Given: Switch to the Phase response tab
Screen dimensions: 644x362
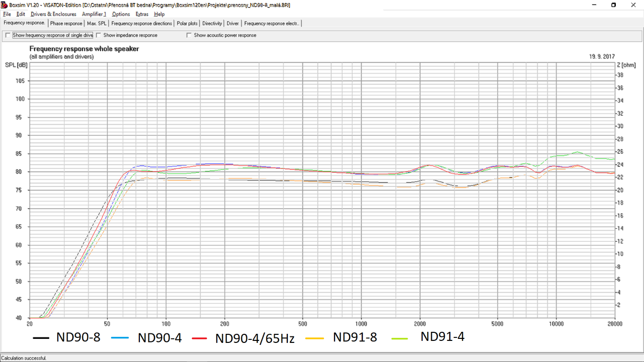Looking at the screenshot, I should coord(66,23).
